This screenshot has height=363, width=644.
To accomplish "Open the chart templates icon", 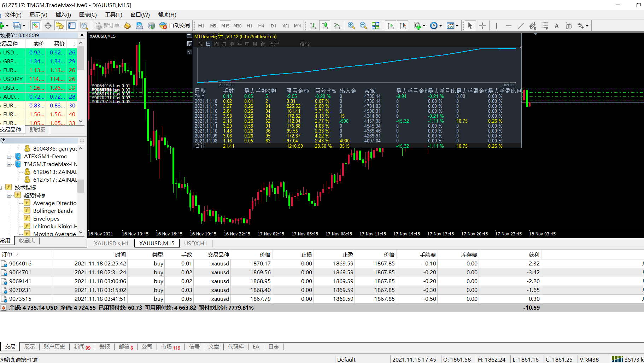I will coord(450,25).
